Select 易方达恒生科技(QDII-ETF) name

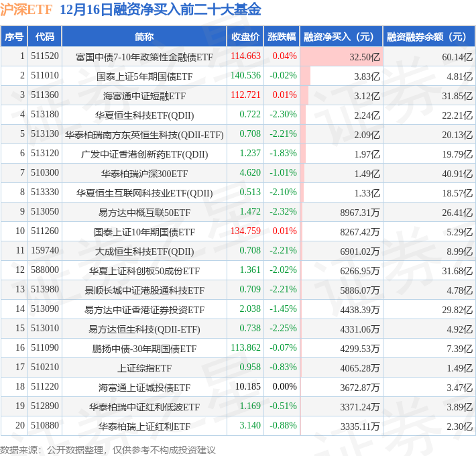[144, 329]
